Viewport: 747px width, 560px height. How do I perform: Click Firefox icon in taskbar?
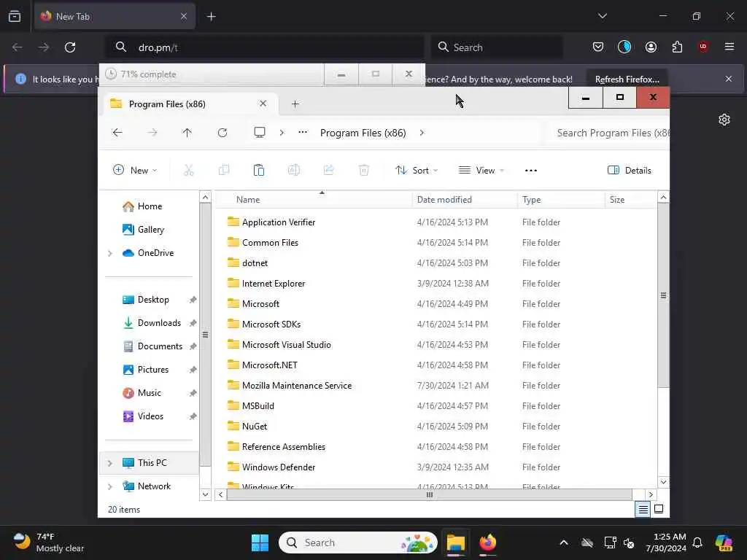487,542
